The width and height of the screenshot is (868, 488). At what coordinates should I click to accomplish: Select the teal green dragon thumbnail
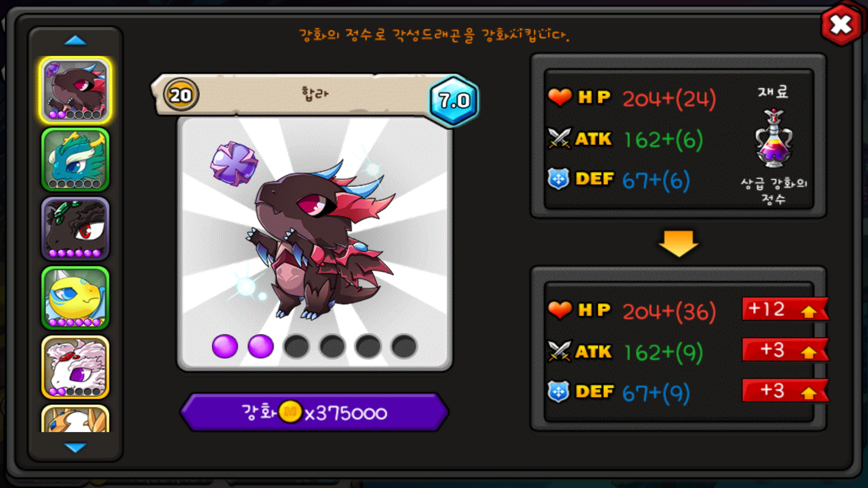(x=75, y=160)
